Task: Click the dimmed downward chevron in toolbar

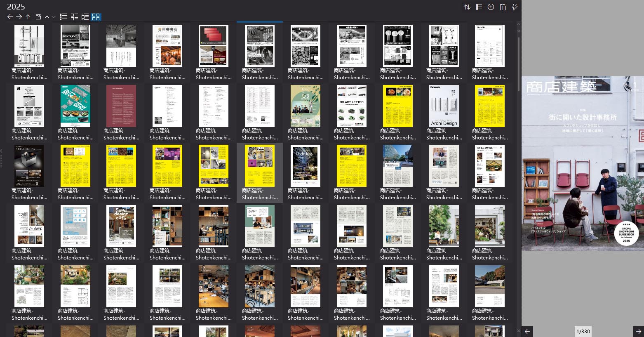Action: coord(54,17)
